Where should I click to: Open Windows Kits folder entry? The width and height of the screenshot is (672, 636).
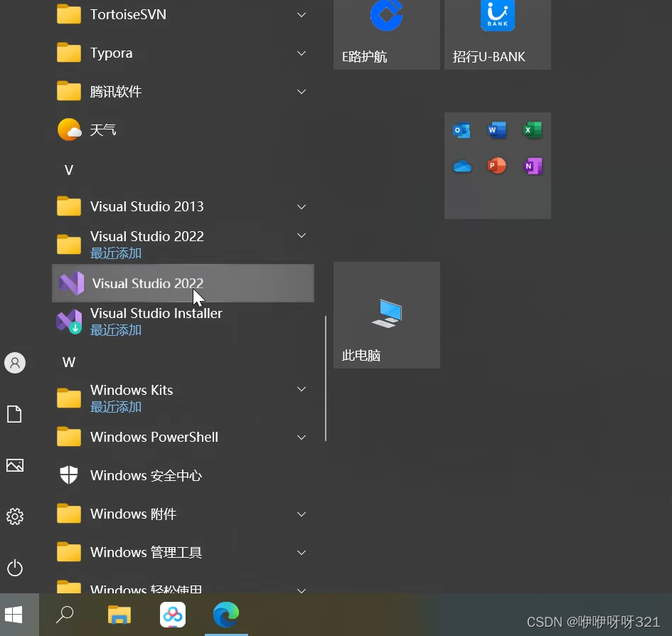(183, 398)
